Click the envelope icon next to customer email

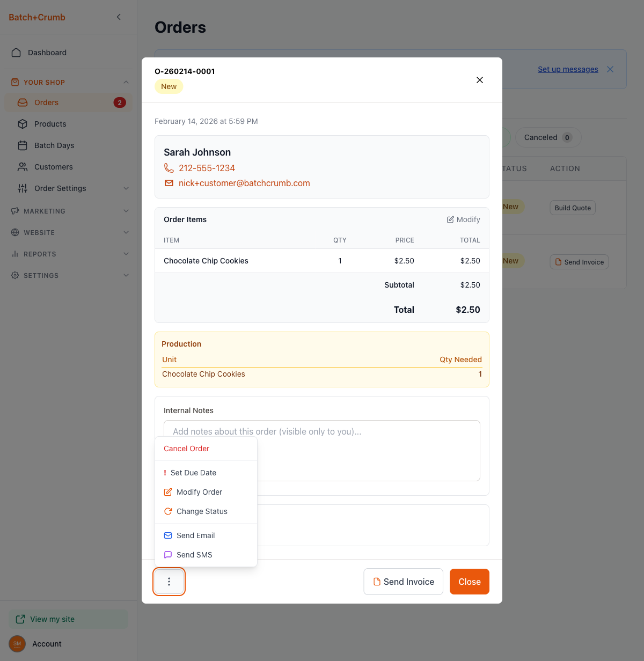169,183
